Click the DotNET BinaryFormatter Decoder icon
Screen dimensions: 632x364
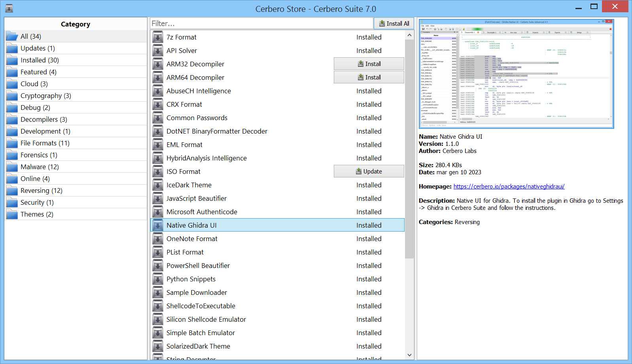(x=158, y=131)
